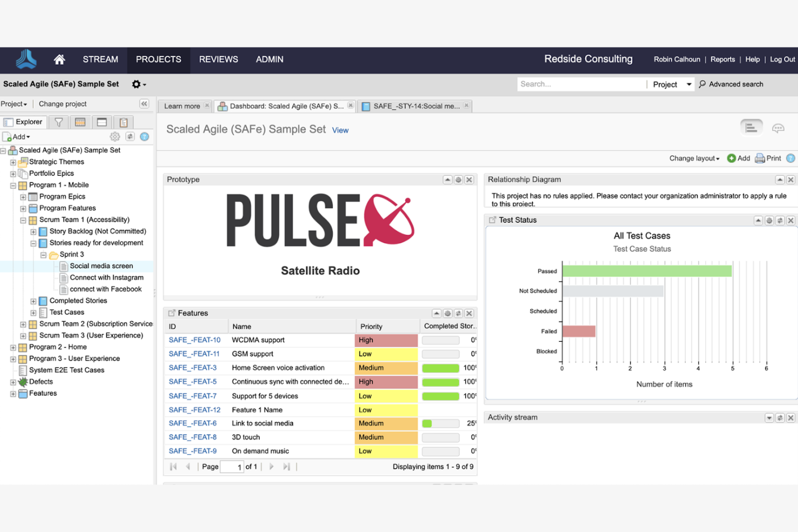Screen dimensions: 798x532
Task: Open explorer help question mark icon
Action: pos(145,137)
